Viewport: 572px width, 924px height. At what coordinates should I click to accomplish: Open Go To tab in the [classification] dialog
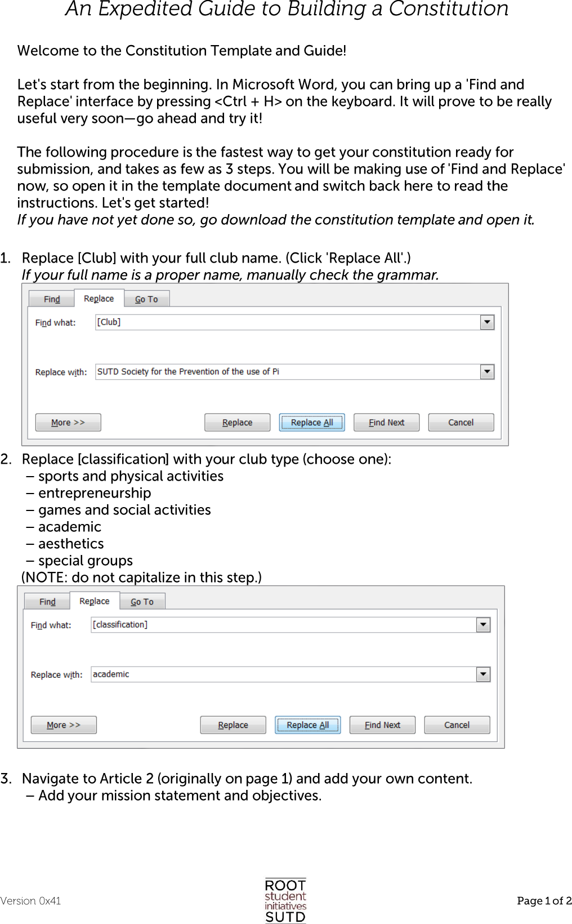coord(142,602)
